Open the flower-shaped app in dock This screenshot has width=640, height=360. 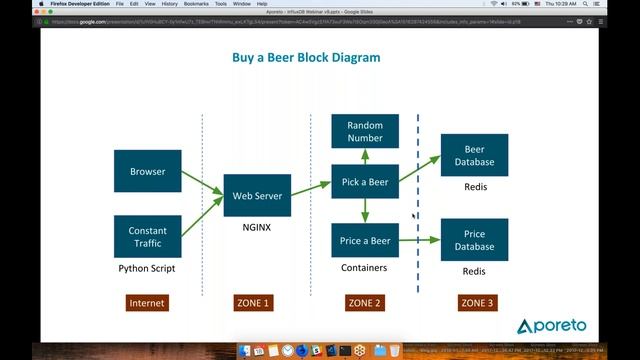click(x=360, y=351)
